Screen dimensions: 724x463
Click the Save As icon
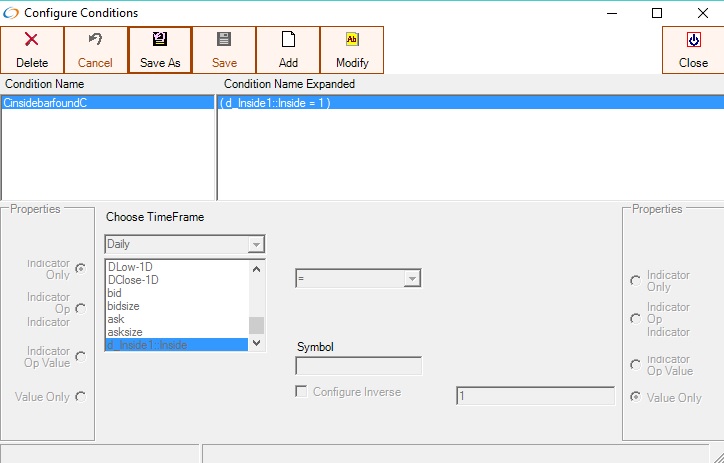tap(160, 40)
